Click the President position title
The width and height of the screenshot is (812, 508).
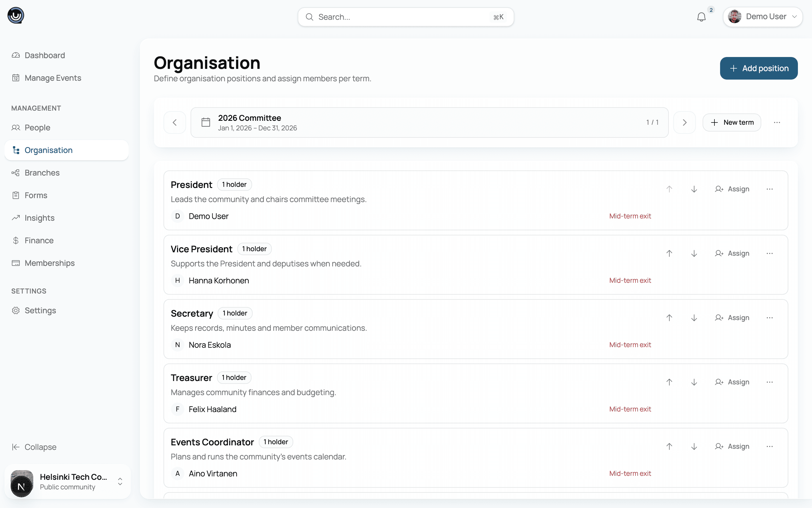coord(191,185)
